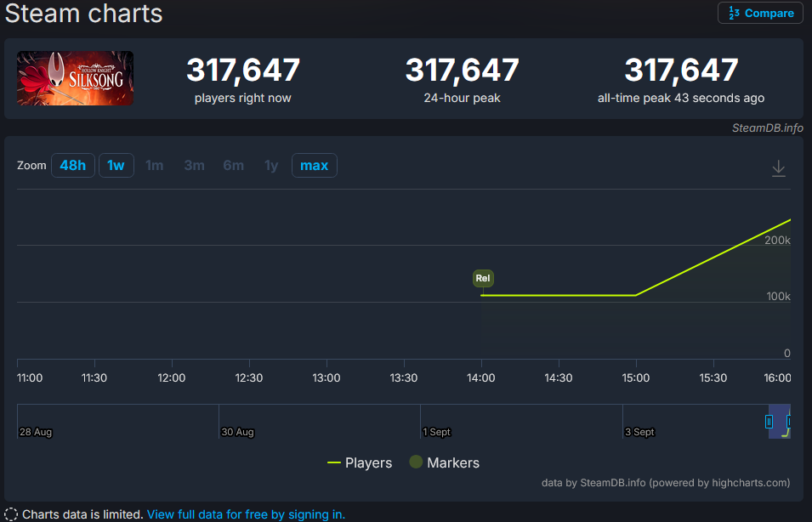Click the SteamDB.info credit text
This screenshot has width=812, height=522.
(768, 128)
